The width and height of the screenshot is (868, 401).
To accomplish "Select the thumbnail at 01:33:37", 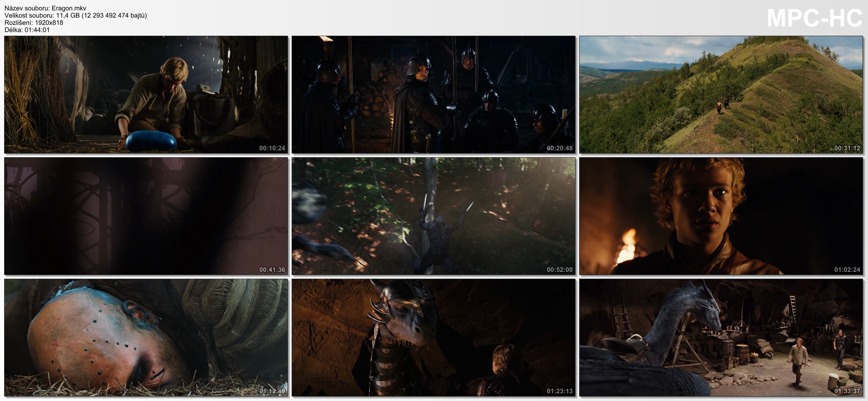I will [x=722, y=338].
